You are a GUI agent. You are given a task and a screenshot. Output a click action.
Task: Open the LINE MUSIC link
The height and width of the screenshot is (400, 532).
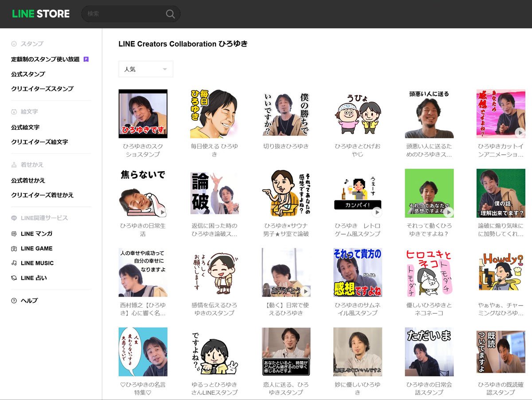click(x=37, y=263)
